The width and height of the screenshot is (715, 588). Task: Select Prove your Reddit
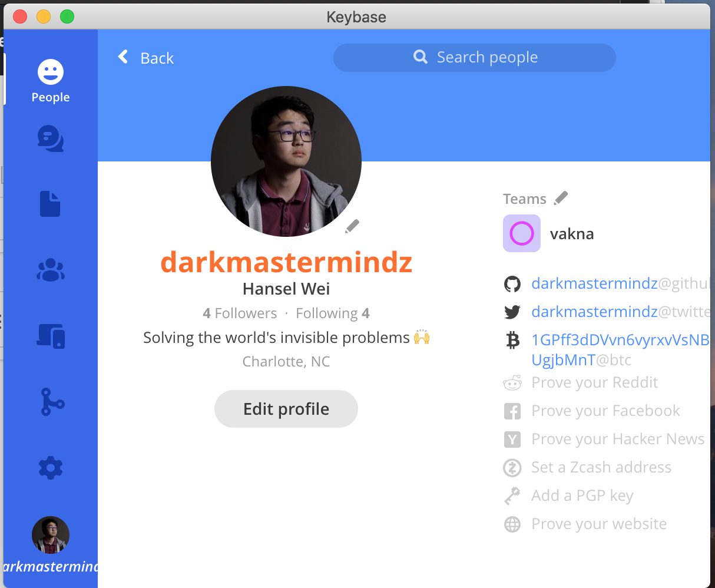click(x=595, y=382)
